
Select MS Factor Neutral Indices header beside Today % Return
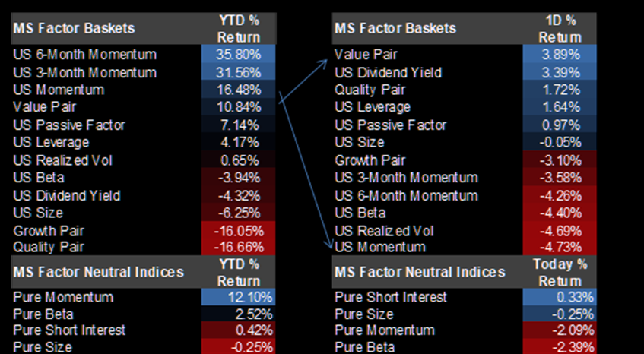point(420,272)
